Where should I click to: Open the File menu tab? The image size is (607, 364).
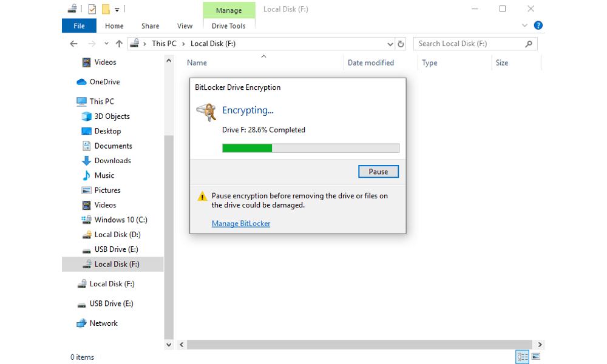79,26
